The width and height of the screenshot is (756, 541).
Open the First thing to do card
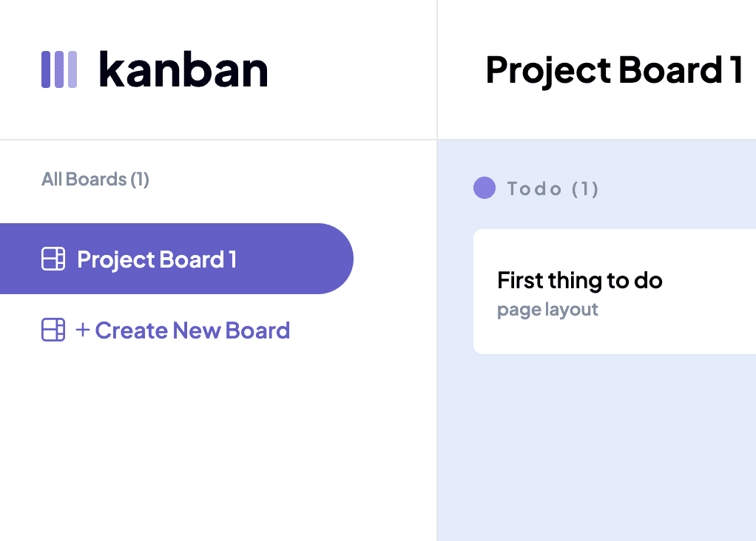[614, 291]
